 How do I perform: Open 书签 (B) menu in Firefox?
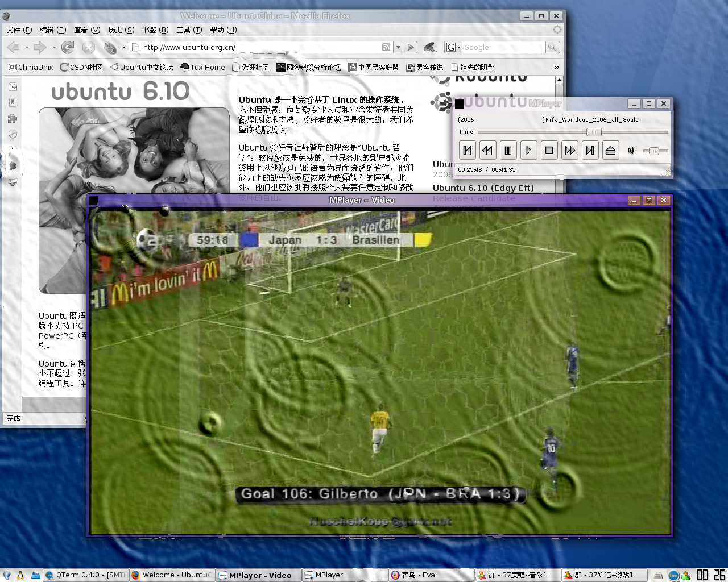[155, 30]
